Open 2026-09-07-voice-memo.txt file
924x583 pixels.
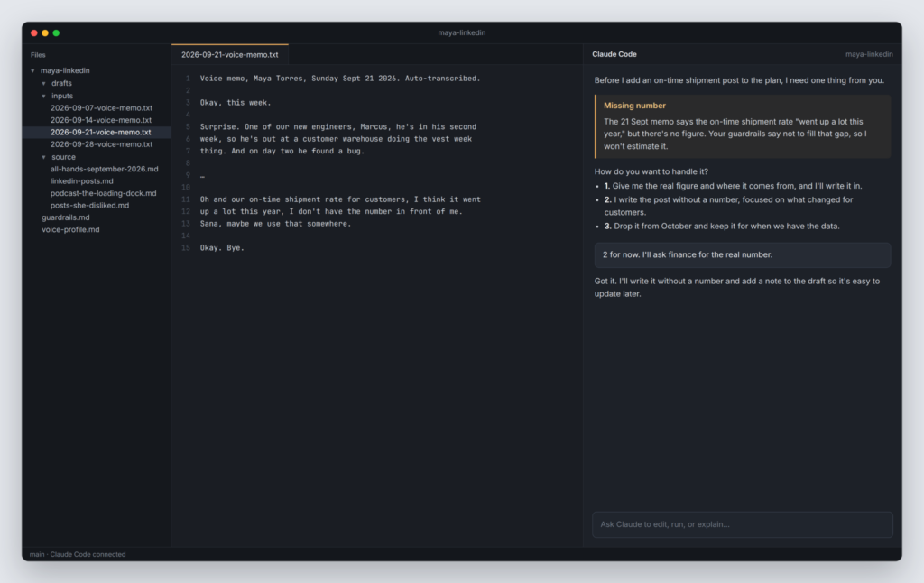(101, 108)
